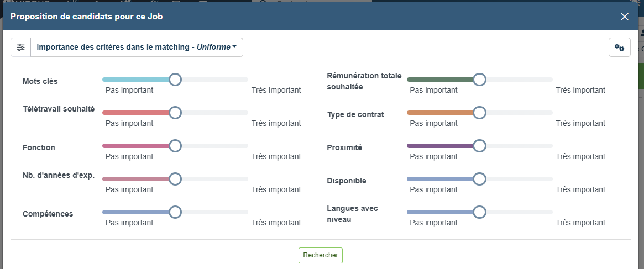The image size is (644, 269).
Task: Click the blue filled Disponible track
Action: [x=439, y=179]
